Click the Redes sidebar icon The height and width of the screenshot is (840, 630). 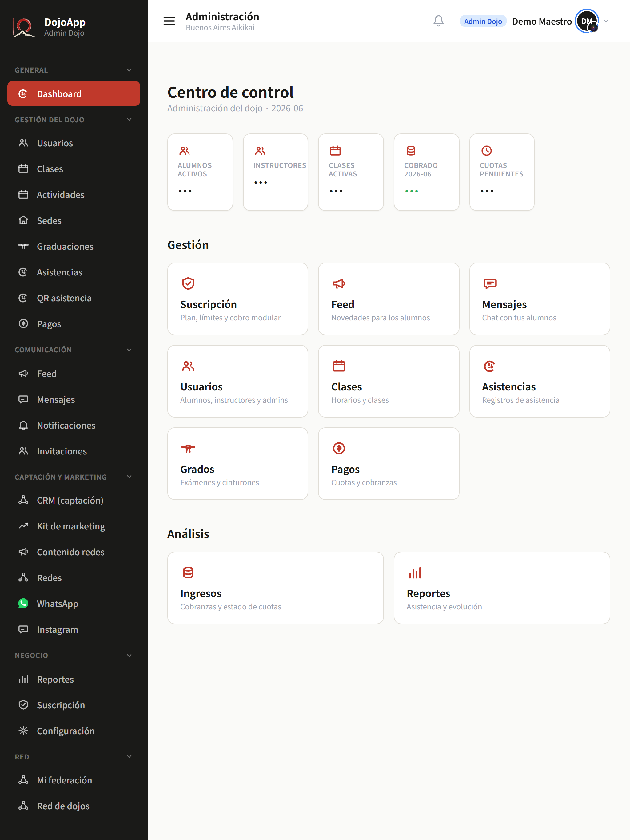point(23,577)
